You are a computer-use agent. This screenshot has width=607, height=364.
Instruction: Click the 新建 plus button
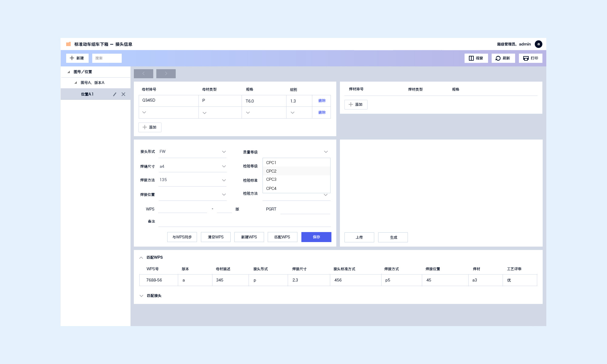pyautogui.click(x=77, y=58)
